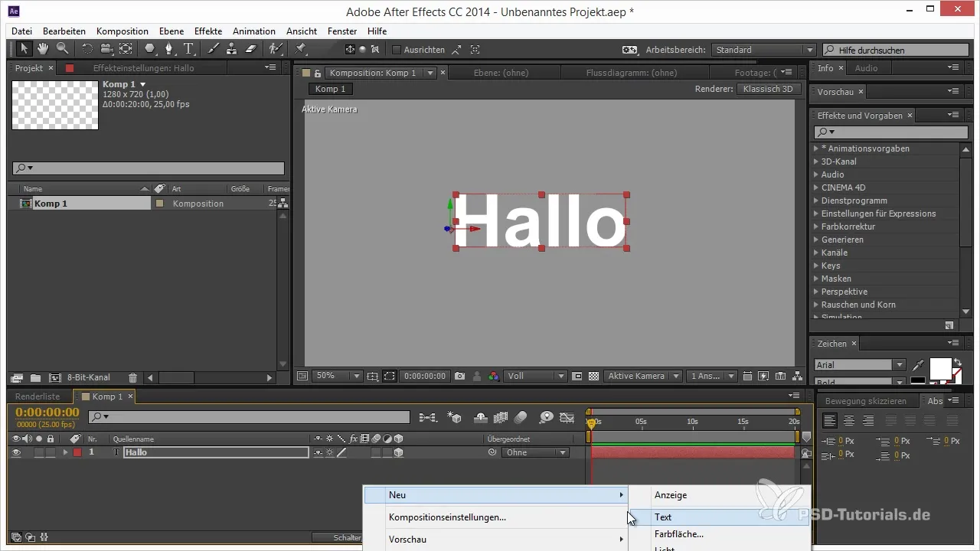Open the Arbeitsbereich Standard dropdown

(x=763, y=50)
